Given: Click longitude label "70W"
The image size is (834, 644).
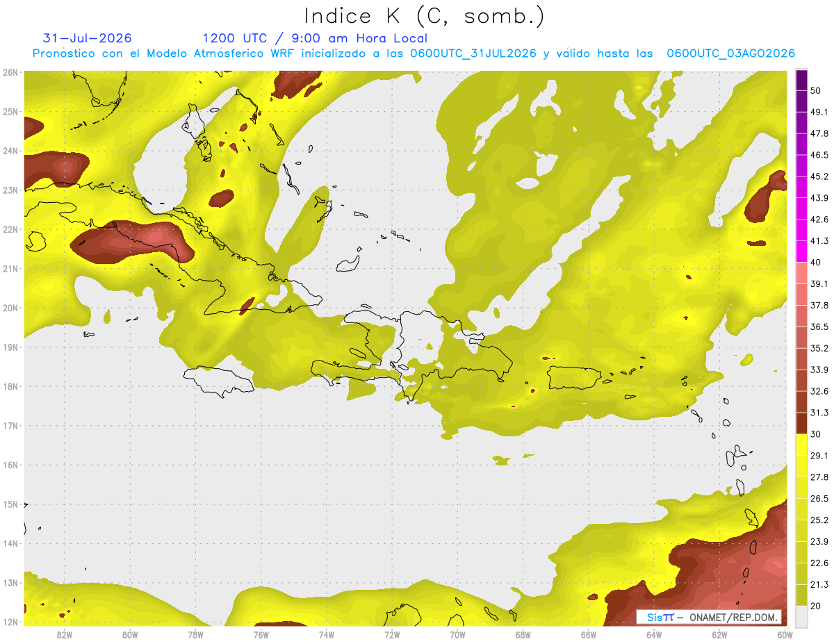Looking at the screenshot, I should [457, 635].
